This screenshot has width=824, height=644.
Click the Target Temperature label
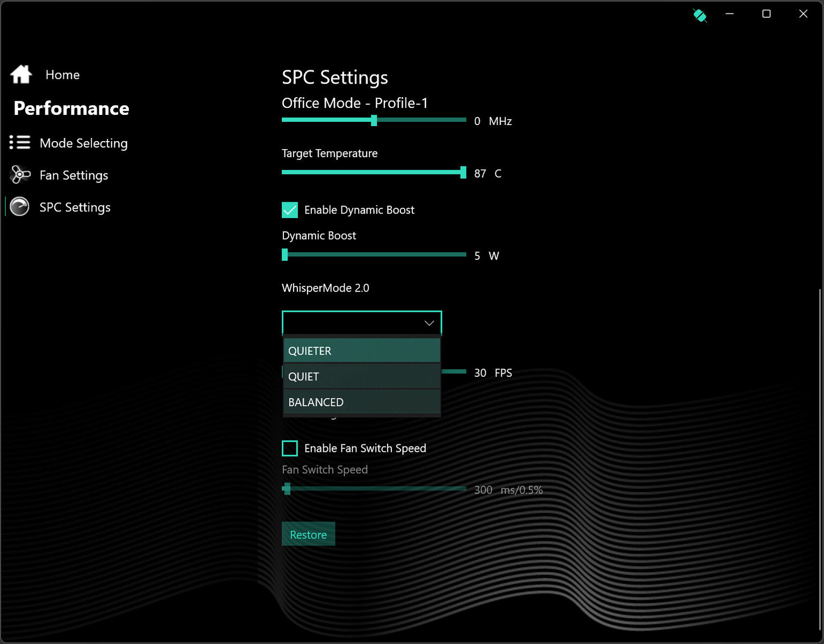pos(330,153)
